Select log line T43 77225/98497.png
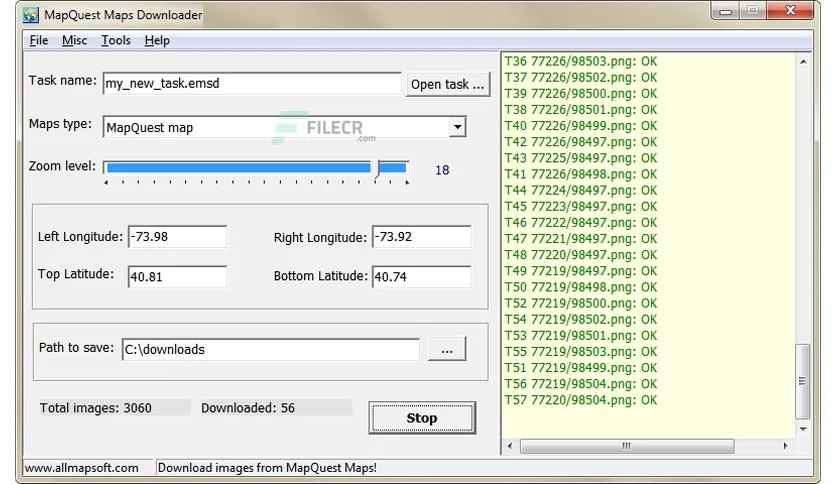 581,158
